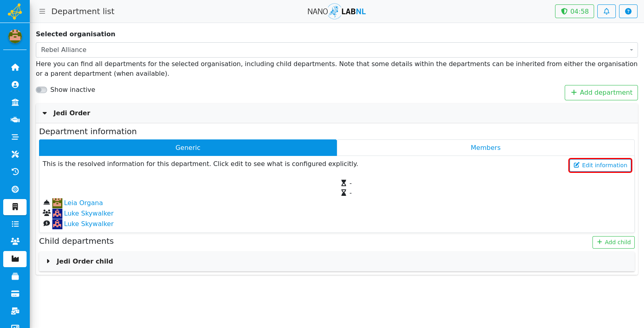
Task: Click the round grid ball icon in the sidebar
Action: tap(15, 189)
